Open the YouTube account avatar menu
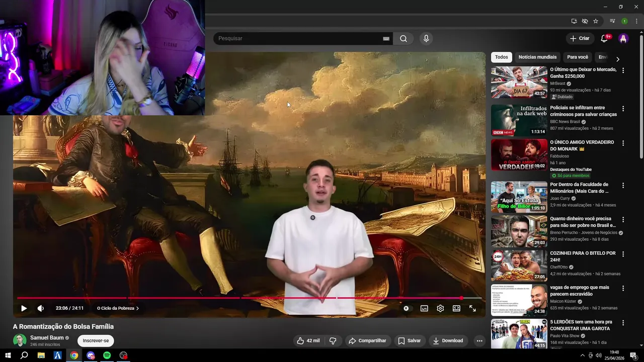 pos(623,38)
